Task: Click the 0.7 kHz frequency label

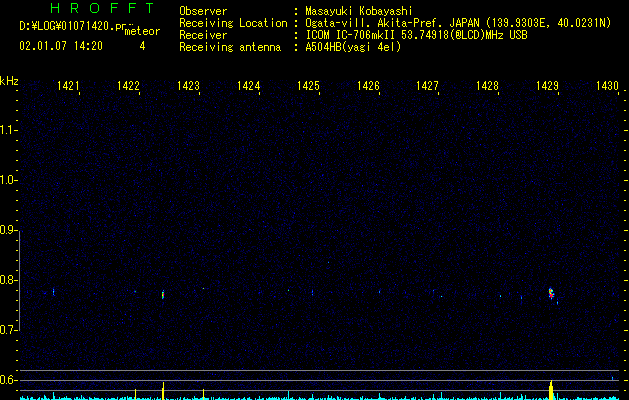Action: 8,330
